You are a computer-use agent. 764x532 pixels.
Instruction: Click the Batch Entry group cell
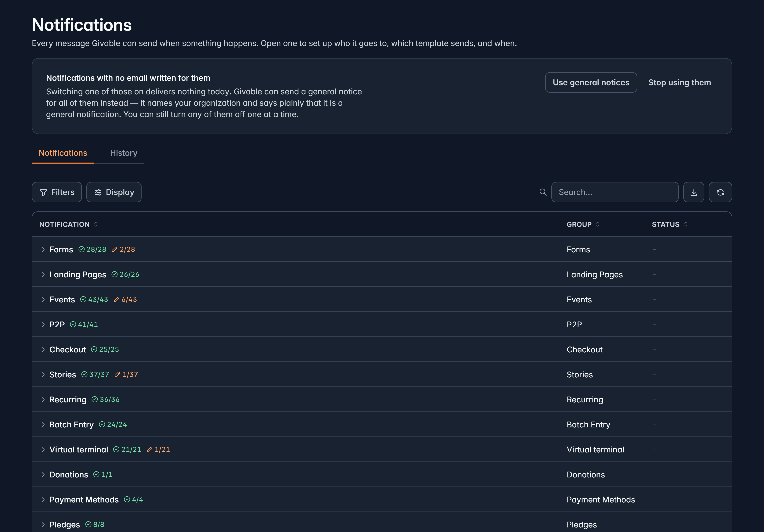tap(588, 425)
